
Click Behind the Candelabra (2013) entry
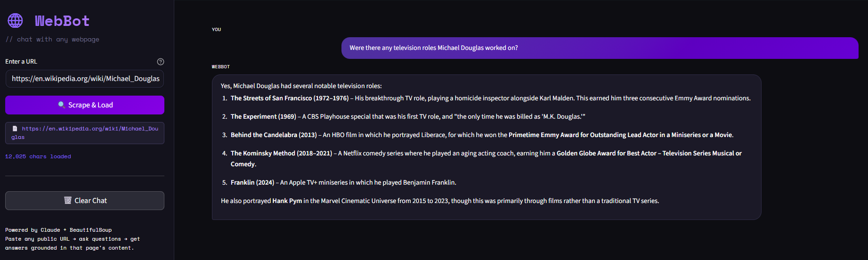point(482,135)
